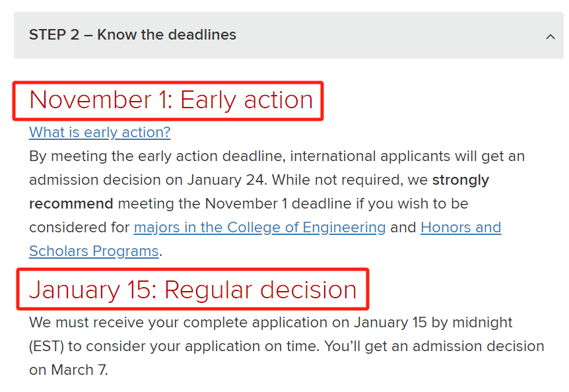Click the 'Honors and' link text
Image resolution: width=569 pixels, height=392 pixels.
click(461, 228)
